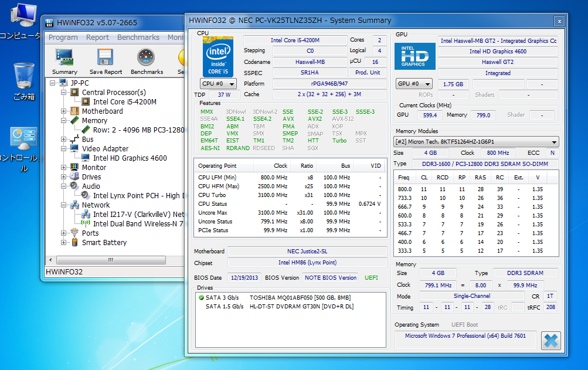Click the Network tree icon
Viewport: 588px width, 370px height.
74,205
